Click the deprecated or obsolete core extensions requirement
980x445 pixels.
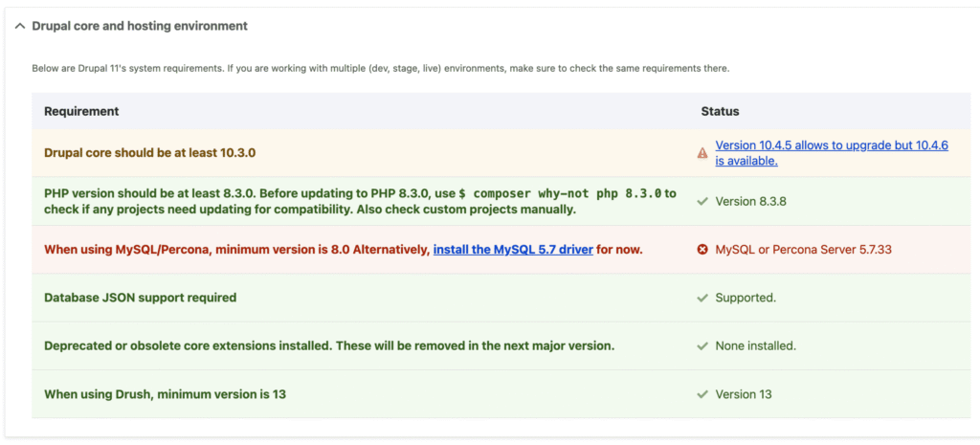point(329,345)
